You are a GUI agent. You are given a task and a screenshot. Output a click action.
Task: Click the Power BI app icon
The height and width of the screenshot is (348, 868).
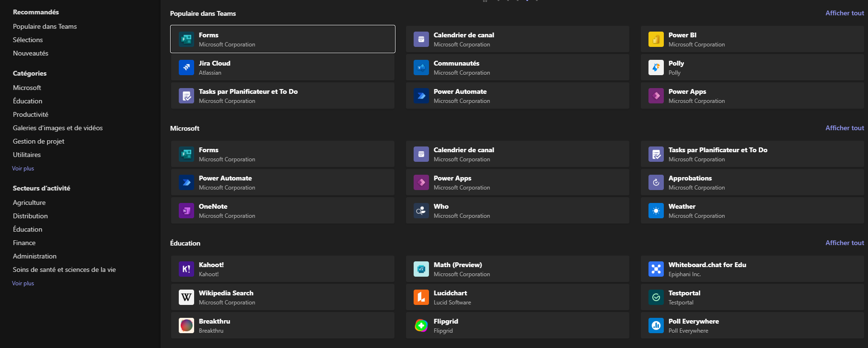coord(656,39)
